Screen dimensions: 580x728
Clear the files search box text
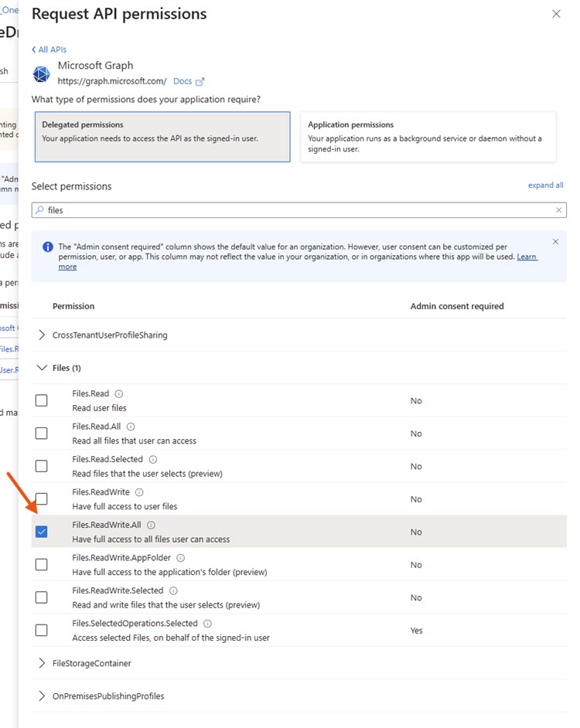click(x=558, y=210)
